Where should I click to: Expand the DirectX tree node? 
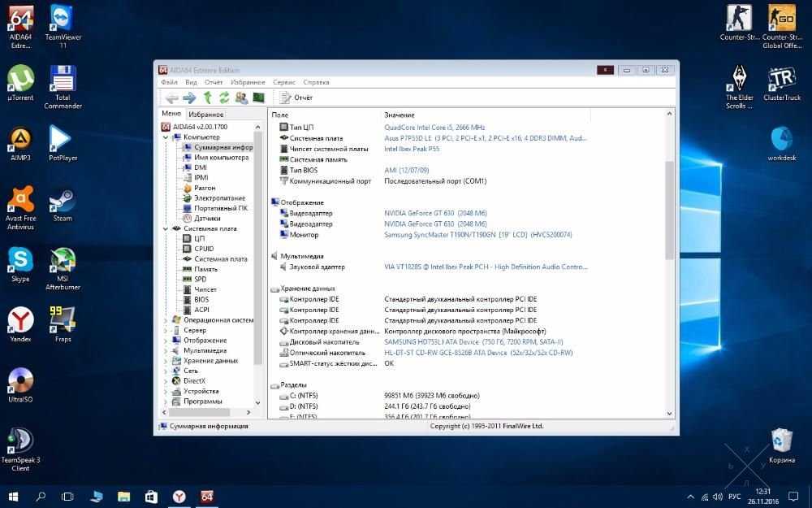click(x=166, y=381)
